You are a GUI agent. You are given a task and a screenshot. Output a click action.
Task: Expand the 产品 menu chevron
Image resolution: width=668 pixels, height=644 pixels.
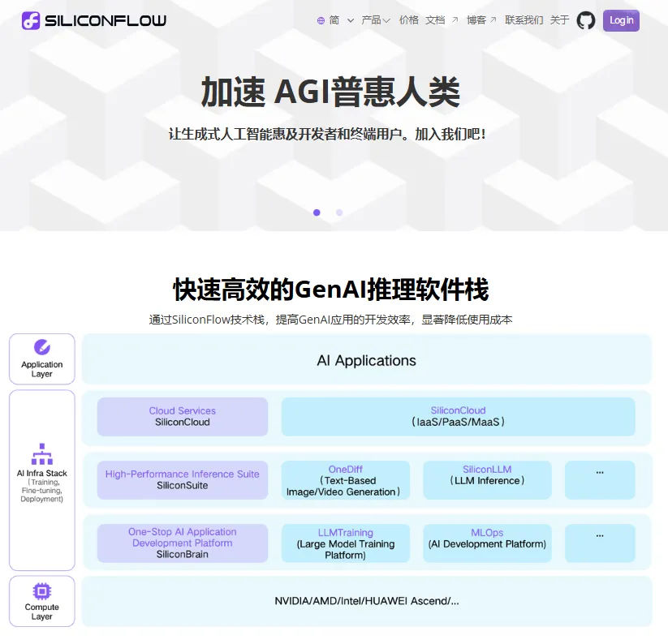pyautogui.click(x=386, y=20)
